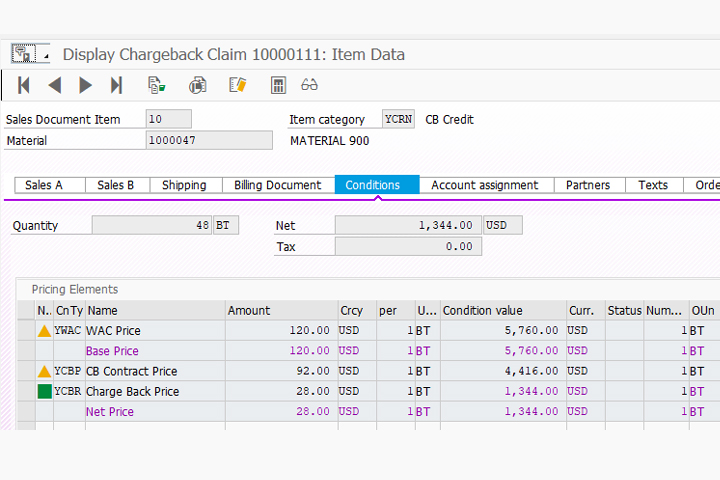The width and height of the screenshot is (720, 480).
Task: Select the Partners tab
Action: point(588,185)
